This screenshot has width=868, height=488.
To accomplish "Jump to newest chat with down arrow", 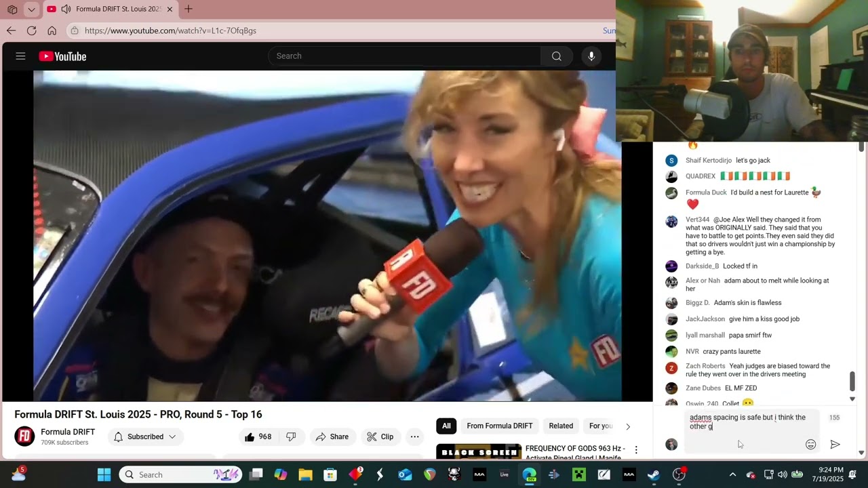I will 852,399.
